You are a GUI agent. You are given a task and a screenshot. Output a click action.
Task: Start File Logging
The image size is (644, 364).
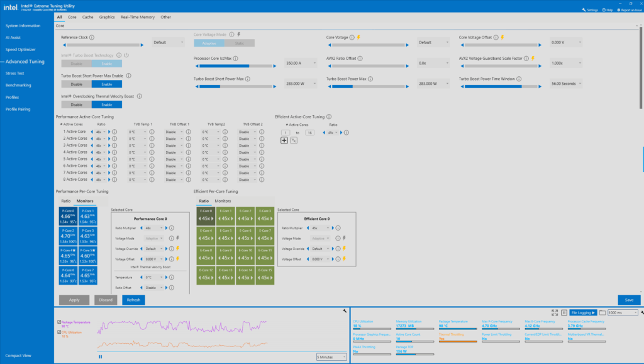[x=583, y=312]
